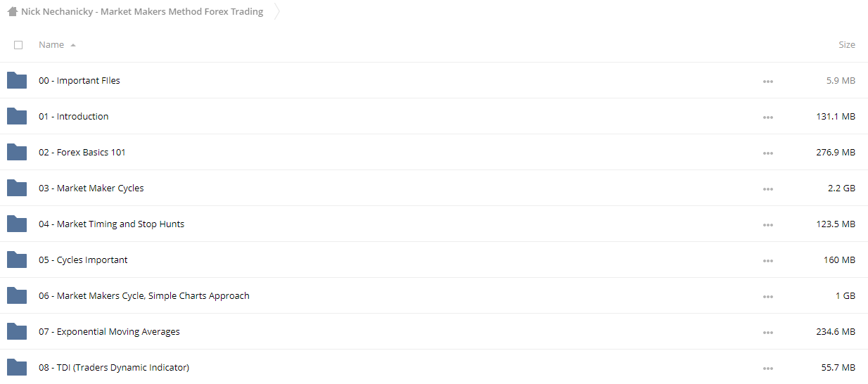The image size is (868, 384).
Task: Click the folder icon for 08 - TDI folder
Action: (17, 367)
